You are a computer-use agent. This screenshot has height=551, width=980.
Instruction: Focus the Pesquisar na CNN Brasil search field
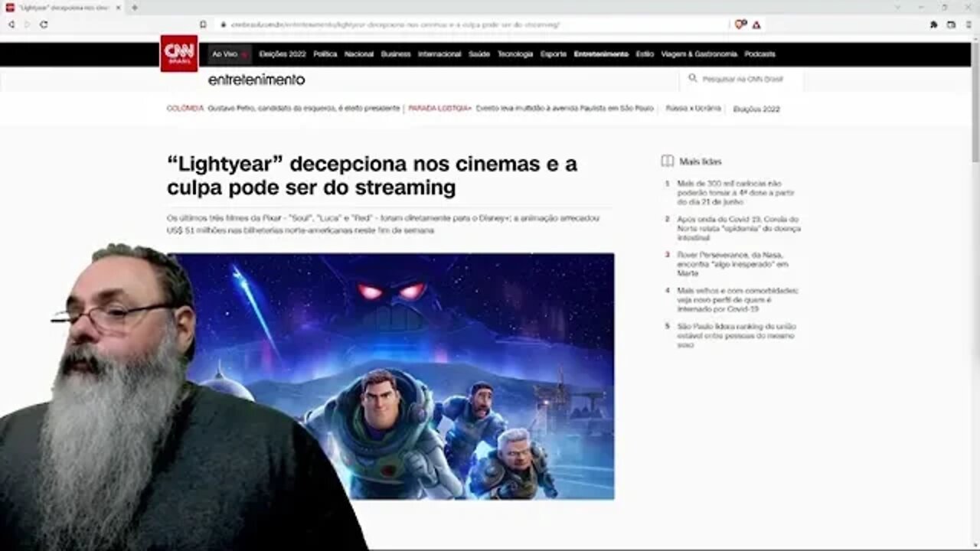741,79
